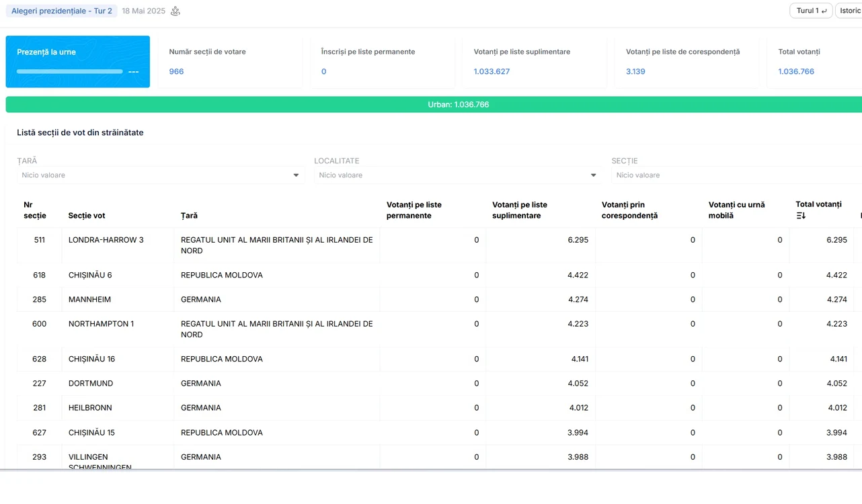Click the sort icon under Total votanți
The width and height of the screenshot is (862, 504).
(x=801, y=216)
